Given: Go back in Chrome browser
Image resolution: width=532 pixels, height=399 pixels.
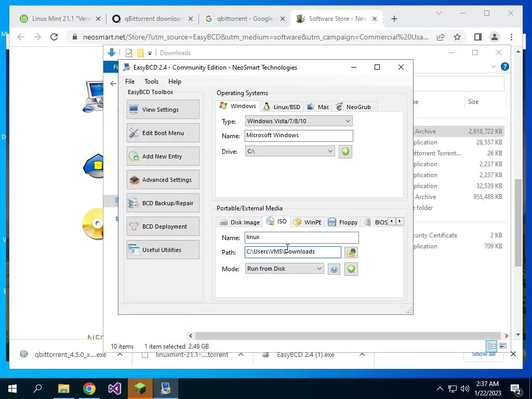Looking at the screenshot, I should pyautogui.click(x=21, y=37).
